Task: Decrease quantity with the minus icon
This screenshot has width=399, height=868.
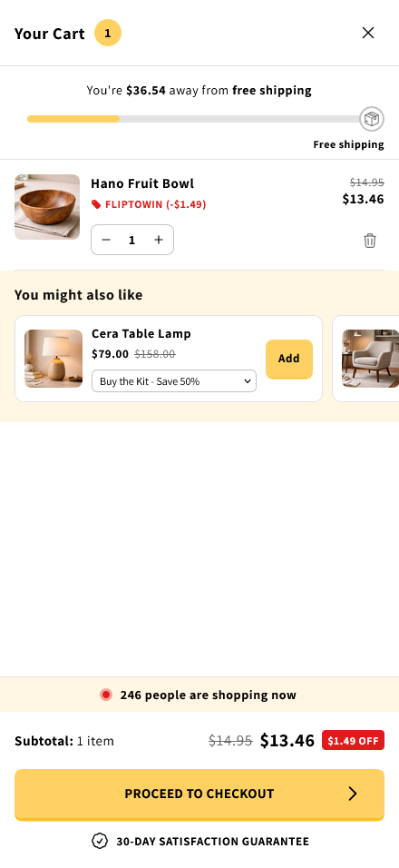Action: [x=107, y=240]
